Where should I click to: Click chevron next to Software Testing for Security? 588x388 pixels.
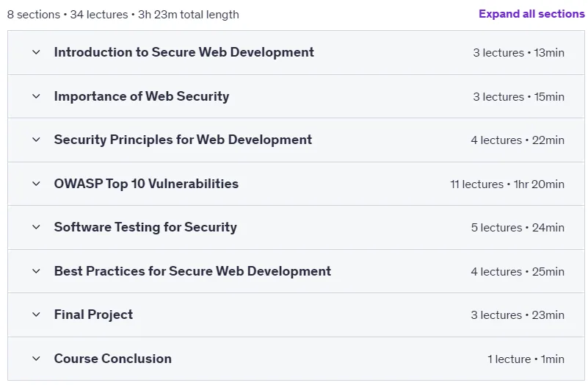(36, 227)
